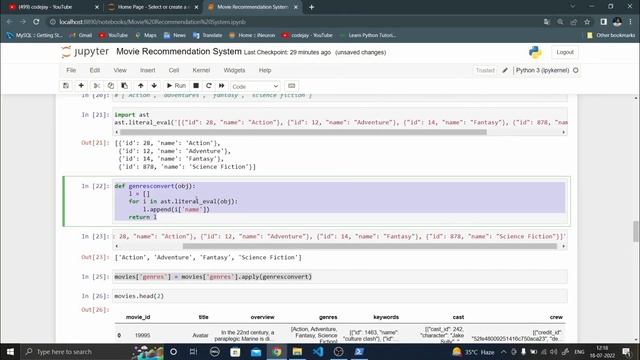Click the keywords column header
The width and height of the screenshot is (640, 360).
pos(386,317)
